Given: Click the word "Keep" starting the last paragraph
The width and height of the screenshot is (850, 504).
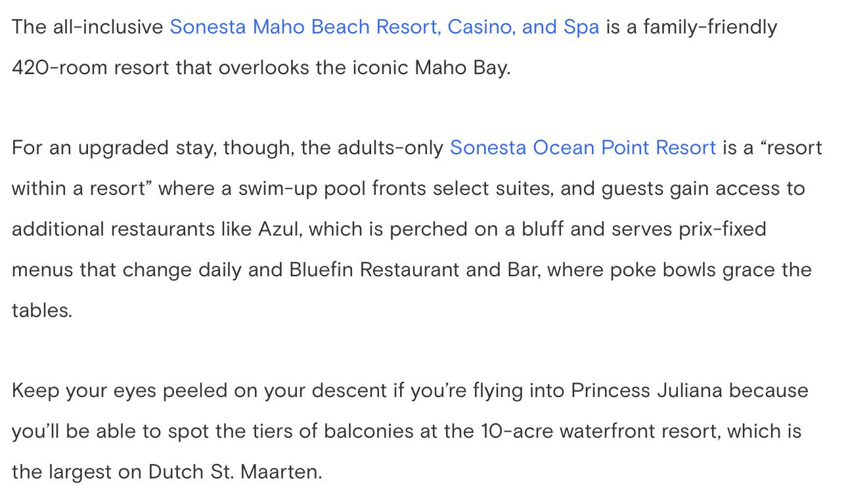Looking at the screenshot, I should 35,390.
